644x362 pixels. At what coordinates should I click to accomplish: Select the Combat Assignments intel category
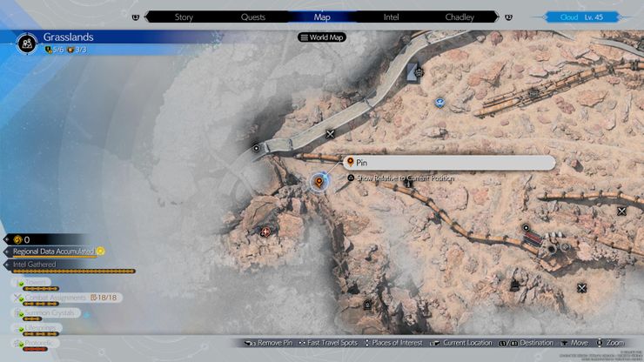click(66, 297)
